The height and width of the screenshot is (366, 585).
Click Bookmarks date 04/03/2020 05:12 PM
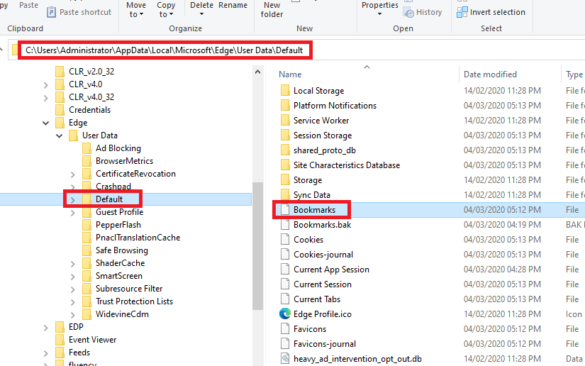point(502,210)
